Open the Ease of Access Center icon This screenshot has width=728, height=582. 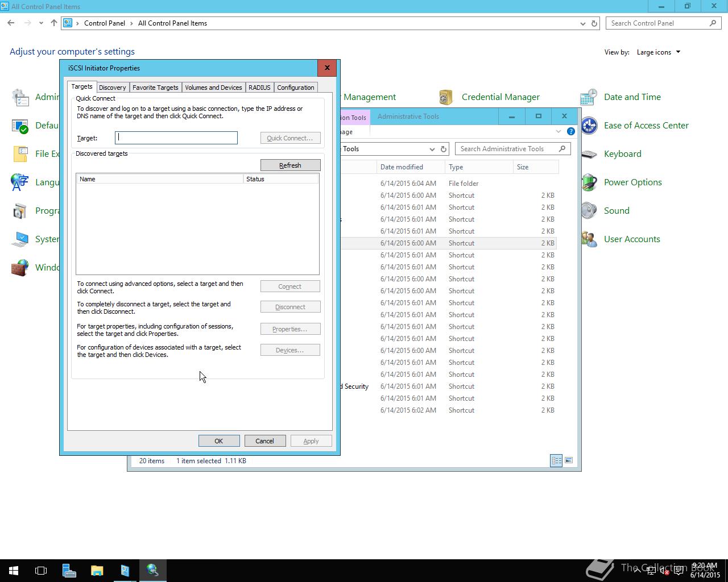(x=589, y=126)
